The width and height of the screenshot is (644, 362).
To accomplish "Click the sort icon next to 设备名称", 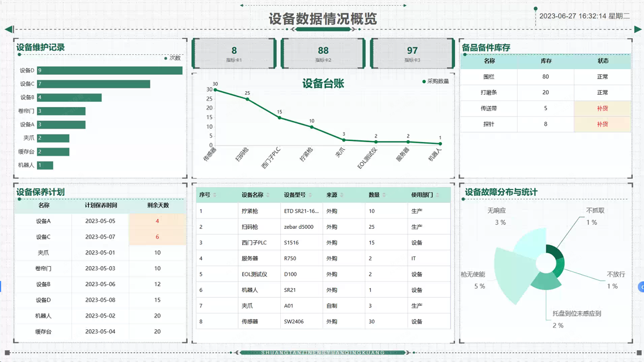I will (x=268, y=195).
